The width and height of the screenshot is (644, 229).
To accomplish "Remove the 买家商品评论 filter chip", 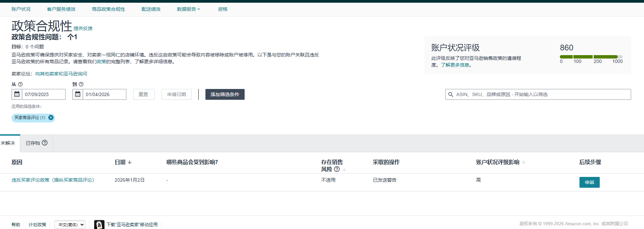I will [x=51, y=118].
